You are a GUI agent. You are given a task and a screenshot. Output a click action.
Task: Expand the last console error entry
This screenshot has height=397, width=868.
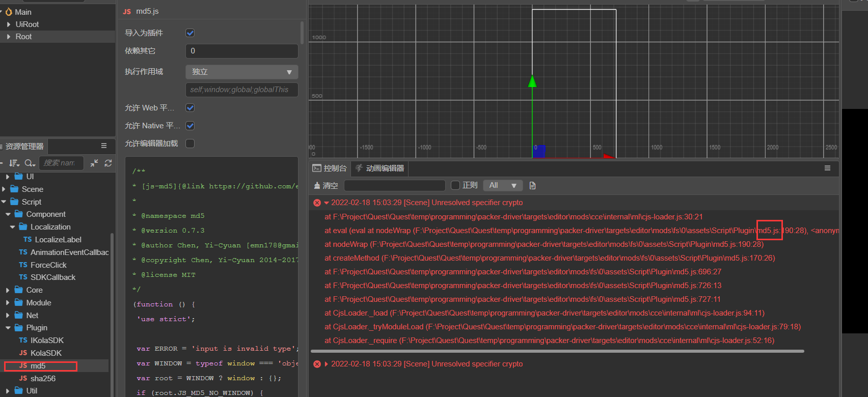coord(327,364)
